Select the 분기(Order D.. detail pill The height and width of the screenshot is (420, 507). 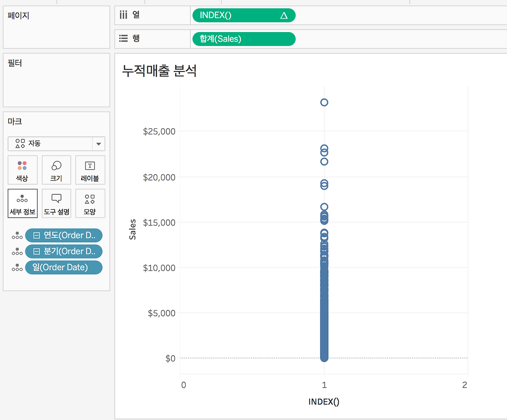64,251
